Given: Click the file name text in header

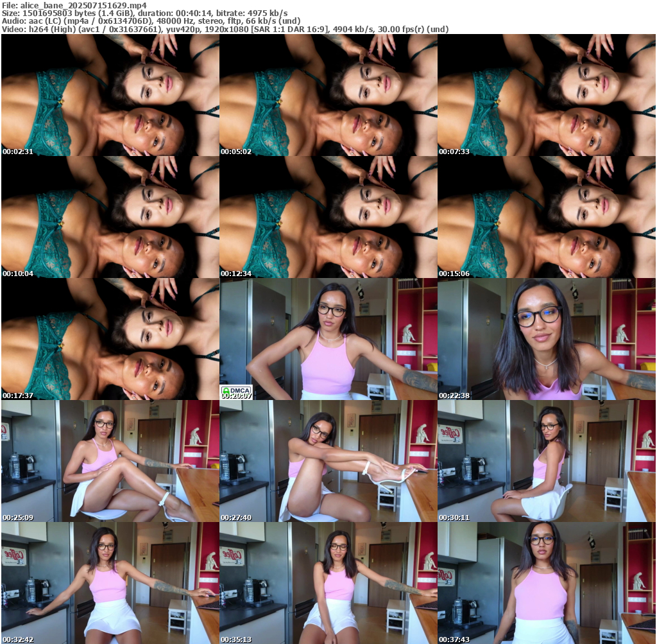Looking at the screenshot, I should 74,5.
